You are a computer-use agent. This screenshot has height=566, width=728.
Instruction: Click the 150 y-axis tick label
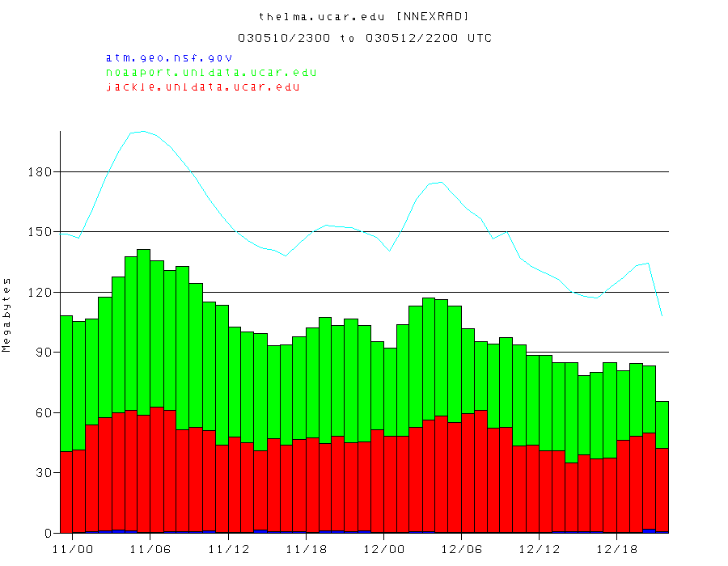[x=40, y=232]
